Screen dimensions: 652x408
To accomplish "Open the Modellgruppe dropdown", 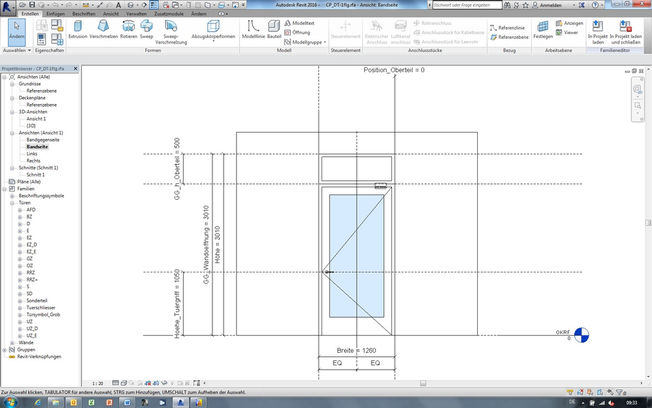I will pyautogui.click(x=305, y=42).
